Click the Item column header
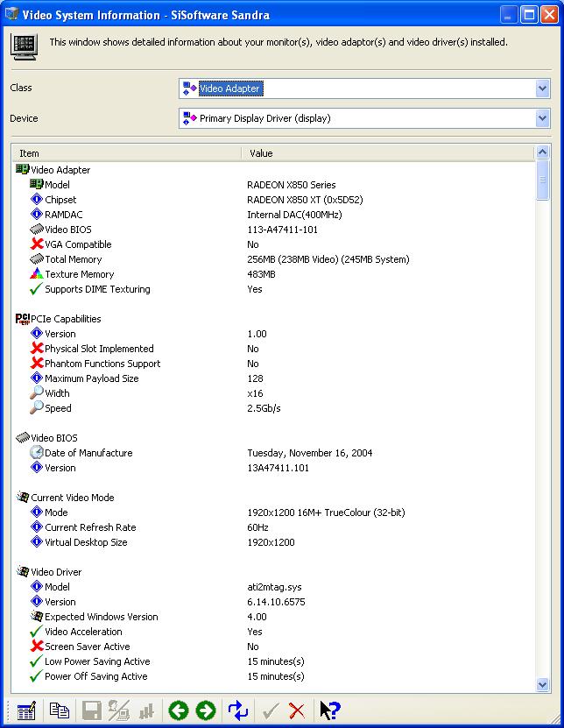Image resolution: width=564 pixels, height=728 pixels. 126,153
